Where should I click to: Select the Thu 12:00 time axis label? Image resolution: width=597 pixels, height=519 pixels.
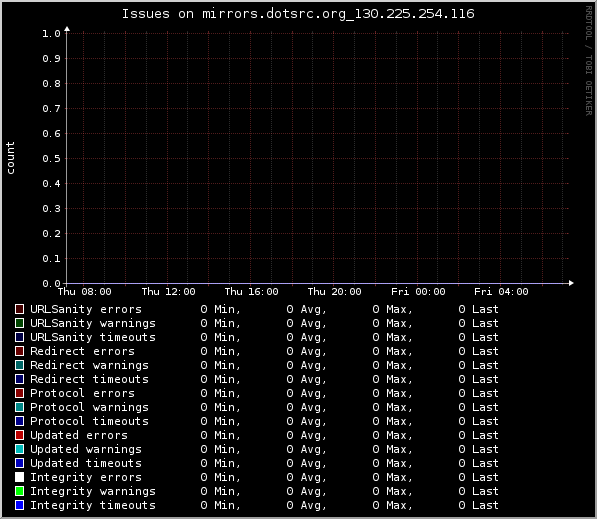tap(169, 292)
